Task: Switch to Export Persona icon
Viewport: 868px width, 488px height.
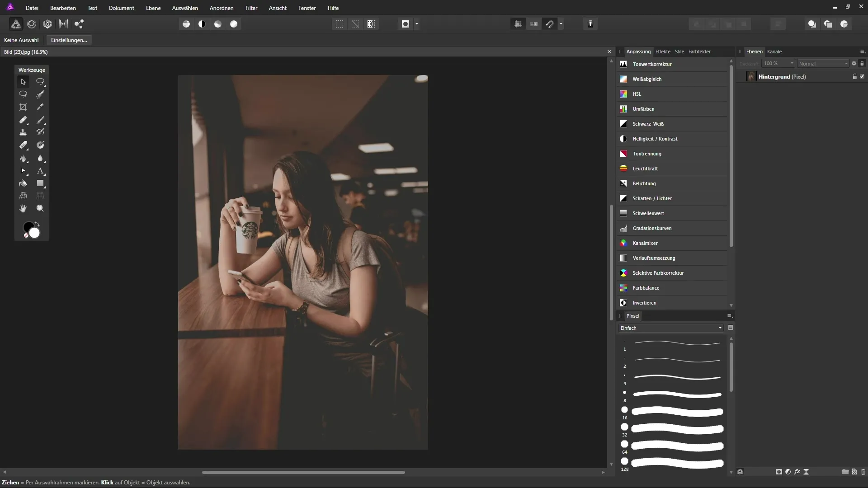Action: click(x=79, y=24)
